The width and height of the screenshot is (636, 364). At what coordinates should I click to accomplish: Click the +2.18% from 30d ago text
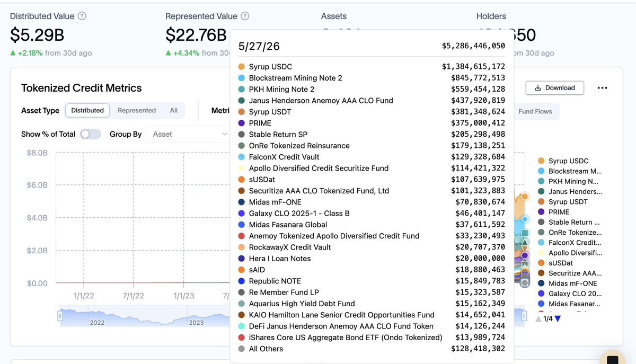click(x=51, y=53)
